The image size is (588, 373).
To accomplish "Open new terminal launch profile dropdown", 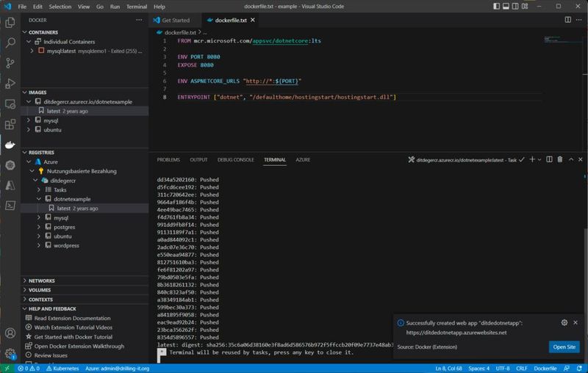I will click(539, 159).
